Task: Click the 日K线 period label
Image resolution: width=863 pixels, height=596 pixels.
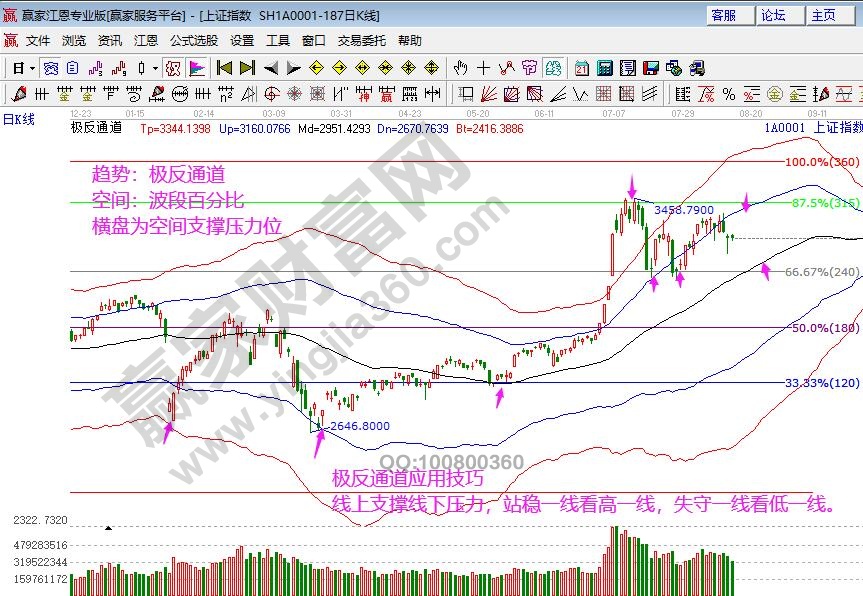Action: coord(18,119)
